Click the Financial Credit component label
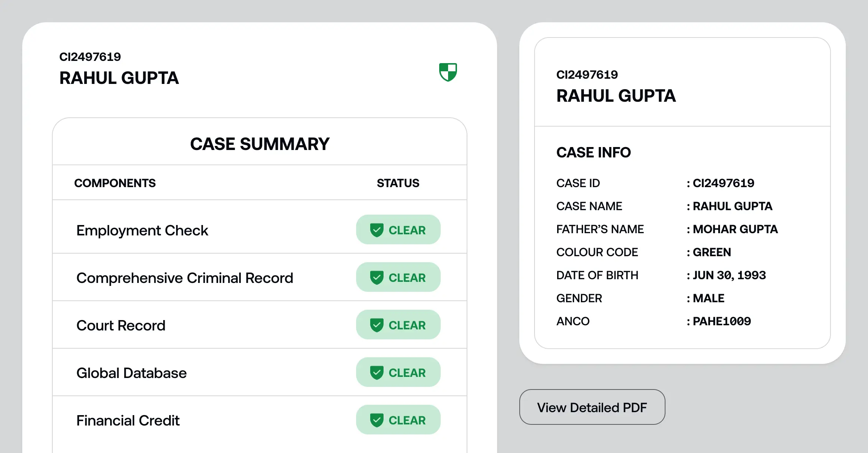868x453 pixels. pos(128,421)
